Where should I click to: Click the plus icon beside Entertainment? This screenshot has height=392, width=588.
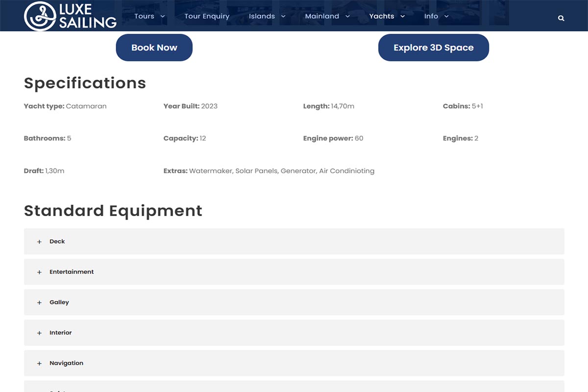pyautogui.click(x=39, y=272)
